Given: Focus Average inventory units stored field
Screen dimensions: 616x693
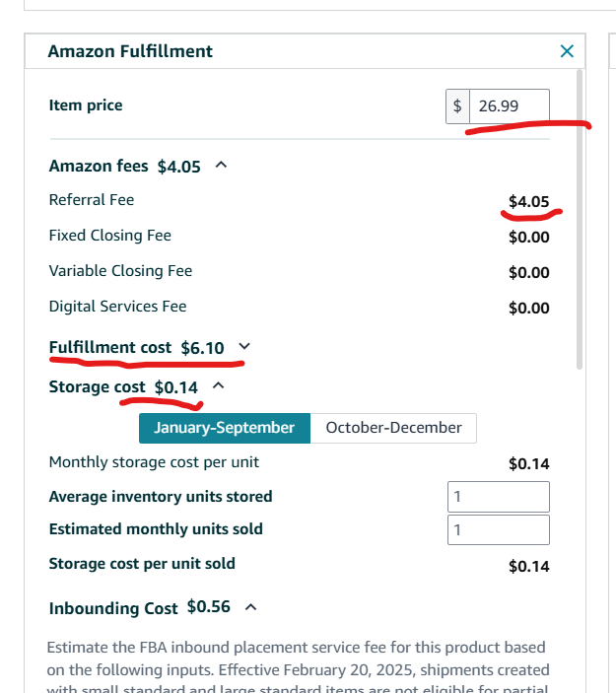Looking at the screenshot, I should pos(498,497).
